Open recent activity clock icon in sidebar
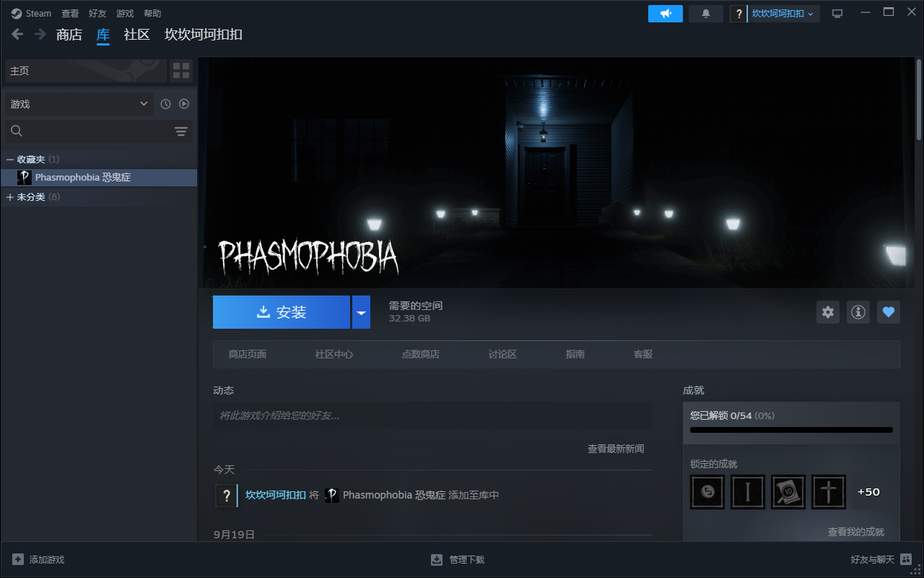 [x=165, y=104]
